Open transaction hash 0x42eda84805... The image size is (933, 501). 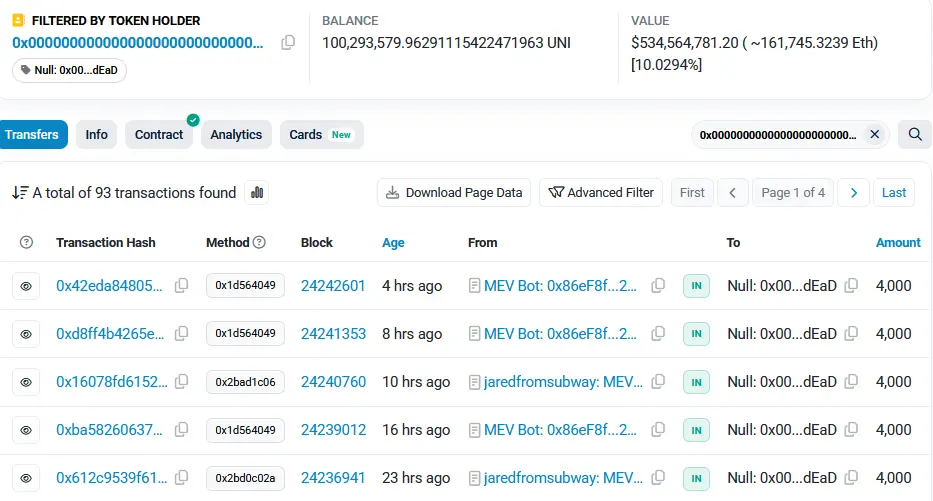pyautogui.click(x=109, y=286)
